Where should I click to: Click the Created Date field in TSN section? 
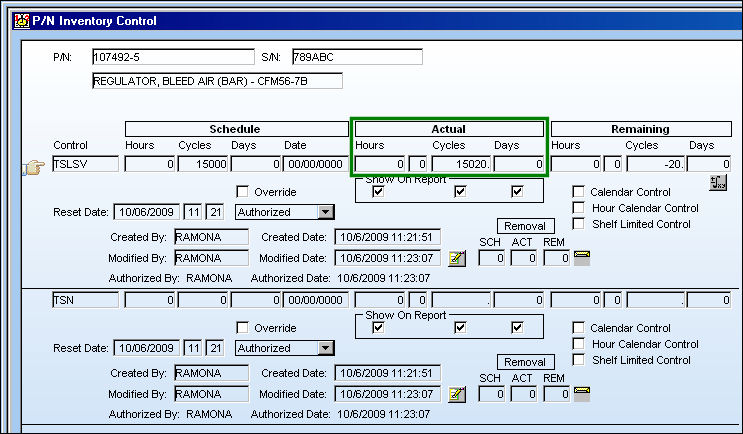click(387, 373)
